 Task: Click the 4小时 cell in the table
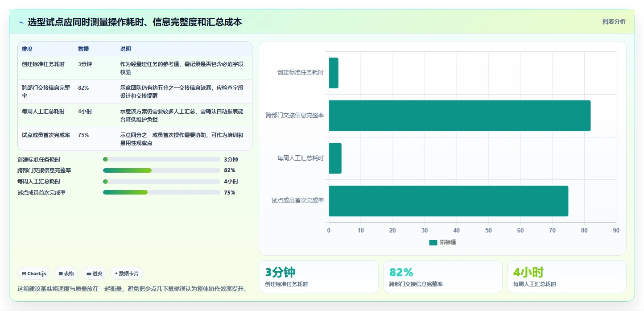pyautogui.click(x=85, y=112)
